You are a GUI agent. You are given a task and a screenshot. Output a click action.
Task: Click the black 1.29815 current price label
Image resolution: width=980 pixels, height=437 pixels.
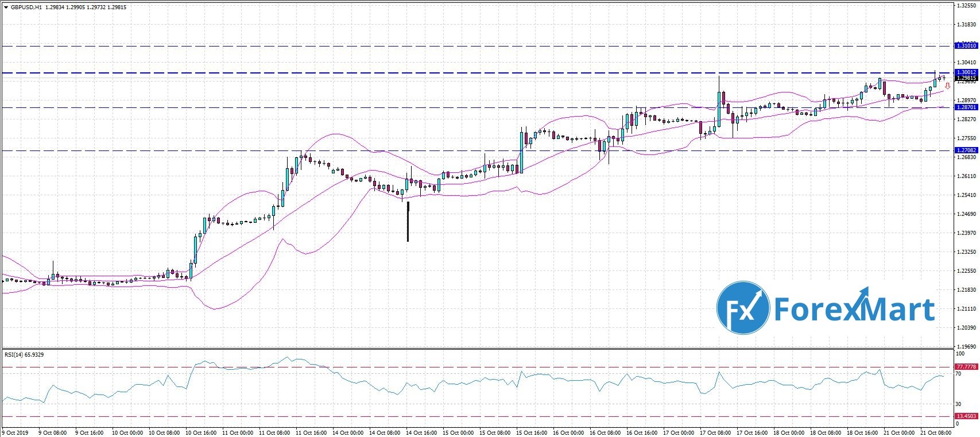click(x=966, y=78)
